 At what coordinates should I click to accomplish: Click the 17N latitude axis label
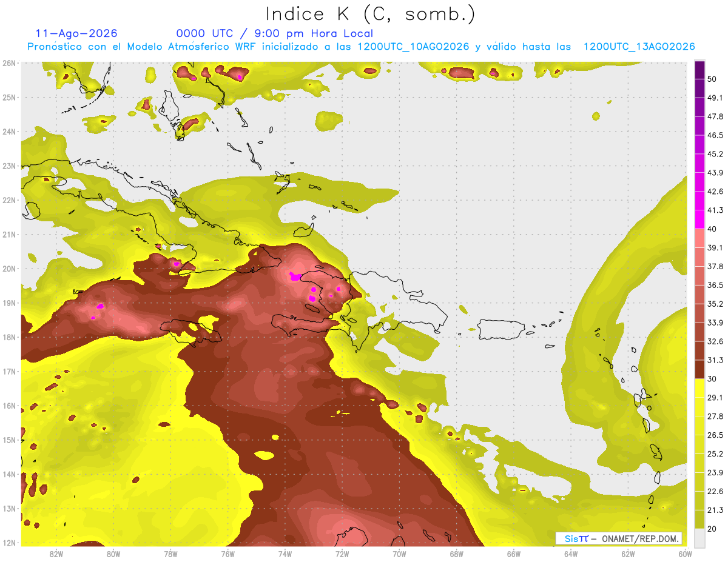(x=8, y=371)
